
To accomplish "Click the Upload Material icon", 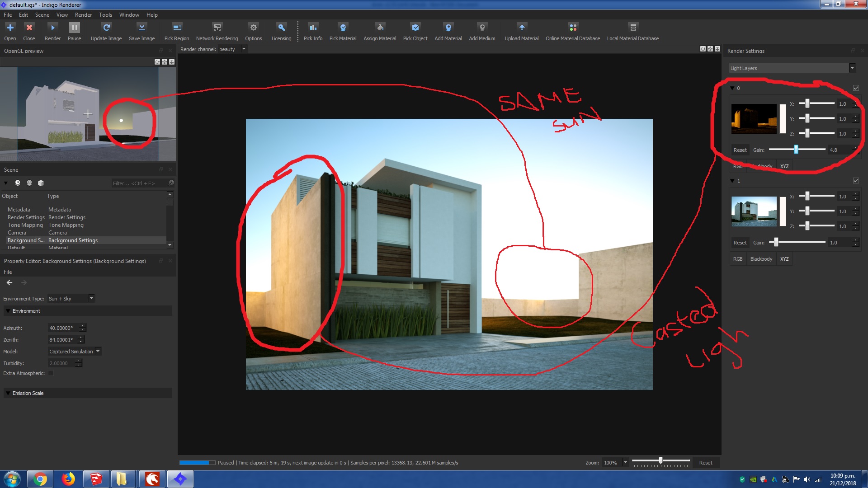I will click(x=522, y=28).
